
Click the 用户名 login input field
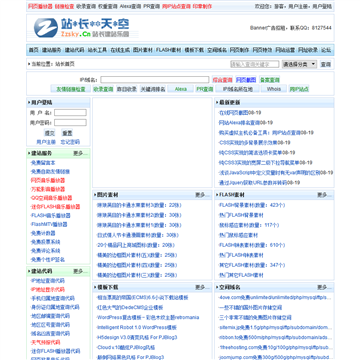pos(70,113)
